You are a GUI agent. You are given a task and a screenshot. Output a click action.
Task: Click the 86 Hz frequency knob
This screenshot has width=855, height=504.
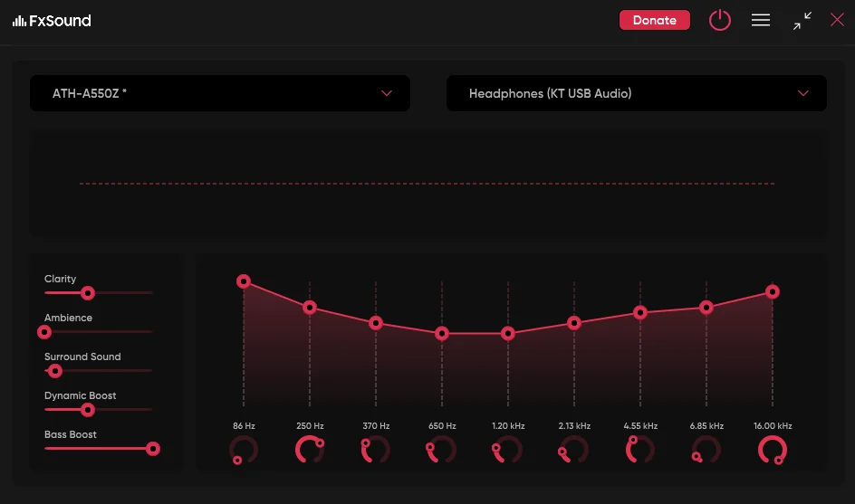pyautogui.click(x=244, y=450)
